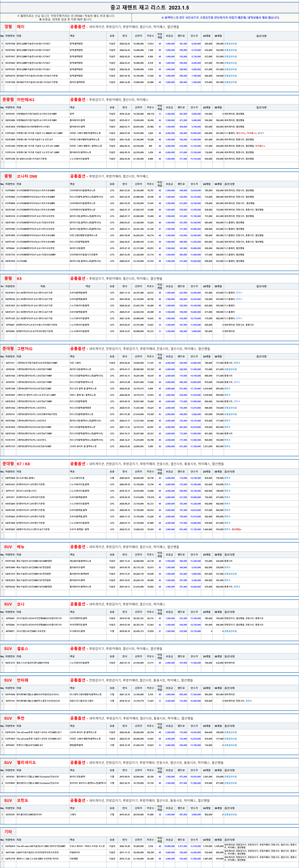This screenshot has width=299, height=868.
Task: Click plate number cell 64호0195
Action: (x=10, y=814)
